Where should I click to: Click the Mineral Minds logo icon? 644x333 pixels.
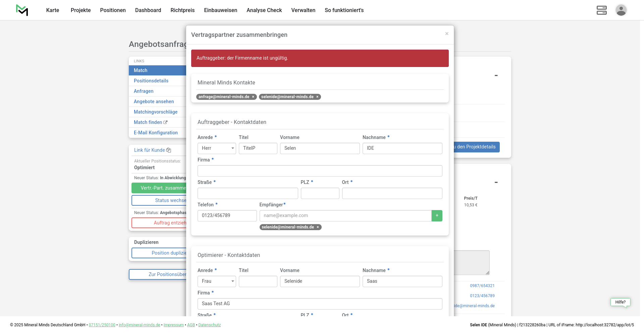tap(22, 10)
